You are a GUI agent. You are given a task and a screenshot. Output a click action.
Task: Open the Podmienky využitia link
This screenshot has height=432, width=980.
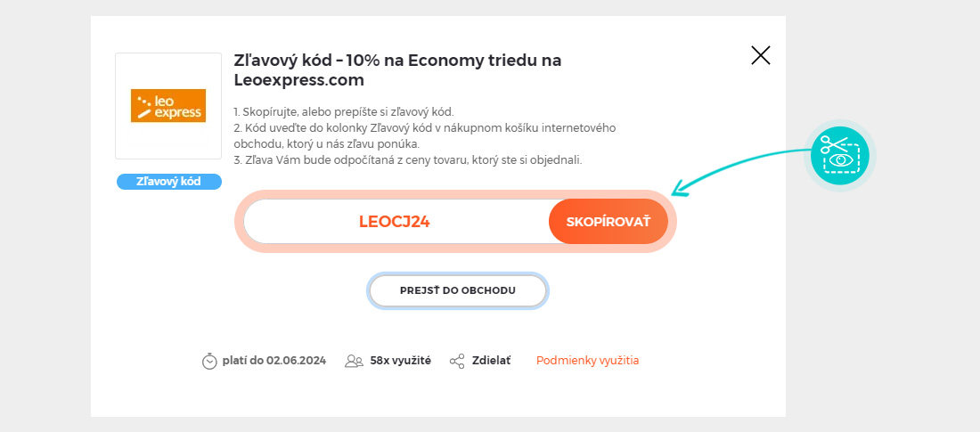click(x=587, y=361)
